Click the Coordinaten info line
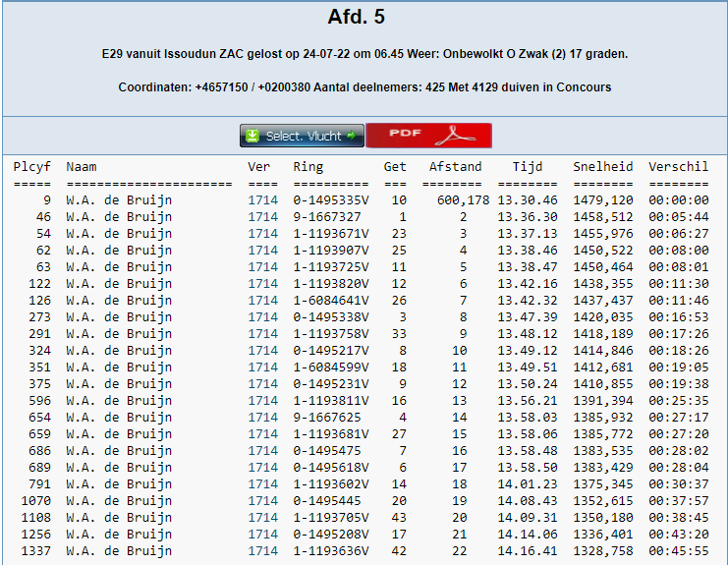The image size is (728, 565). click(x=364, y=87)
